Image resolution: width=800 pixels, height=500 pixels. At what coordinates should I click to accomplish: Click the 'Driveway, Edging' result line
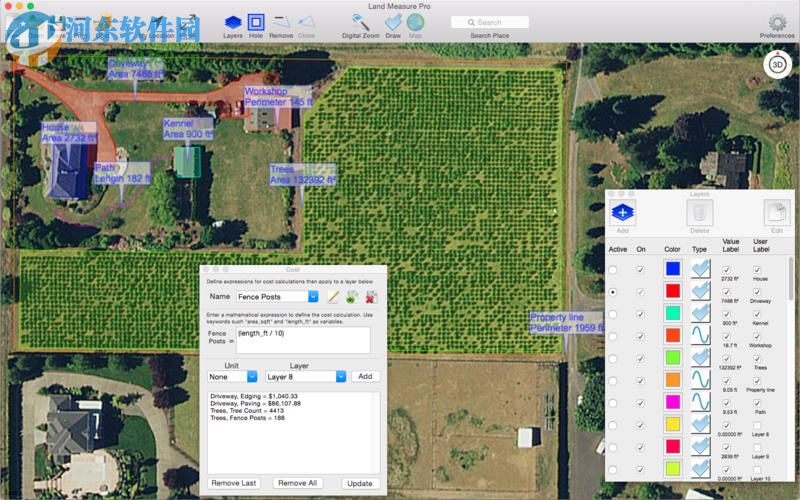(254, 396)
